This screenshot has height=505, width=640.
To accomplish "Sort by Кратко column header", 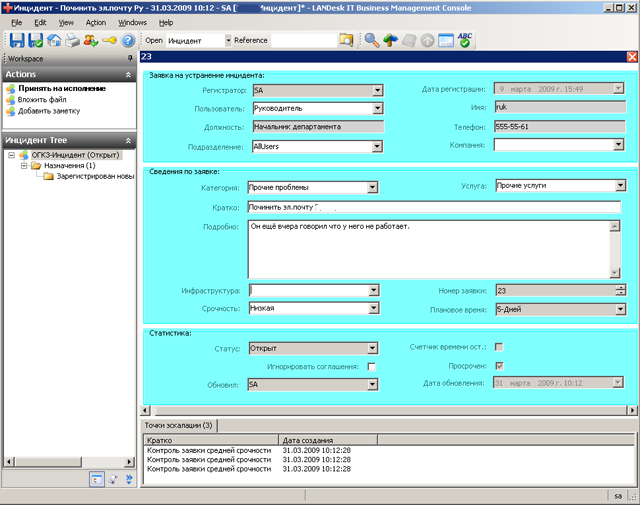I will (x=211, y=440).
